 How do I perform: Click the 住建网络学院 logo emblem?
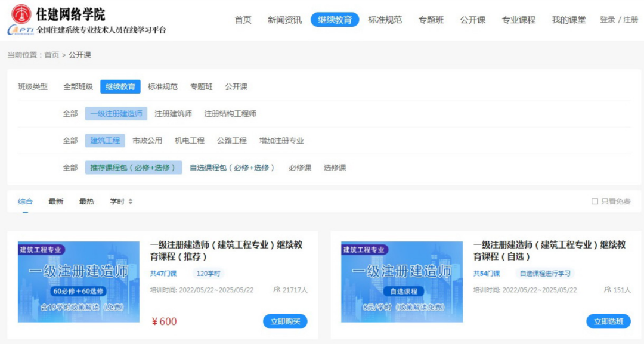[21, 13]
